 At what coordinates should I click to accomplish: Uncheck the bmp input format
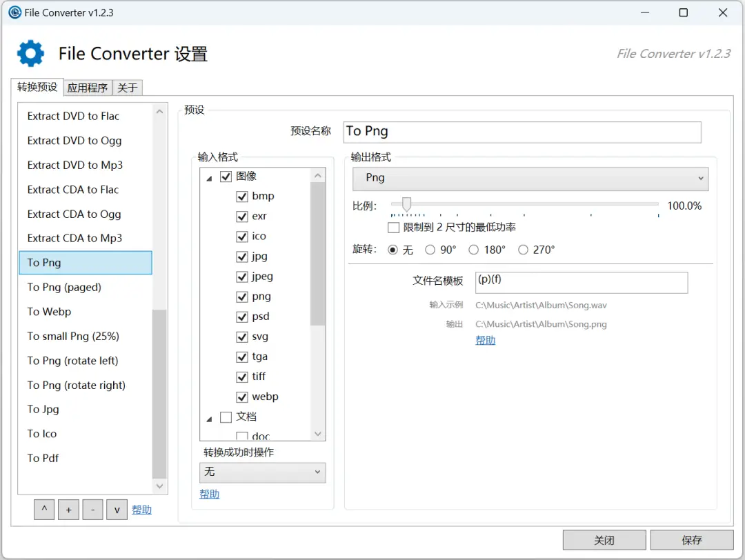pyautogui.click(x=242, y=197)
